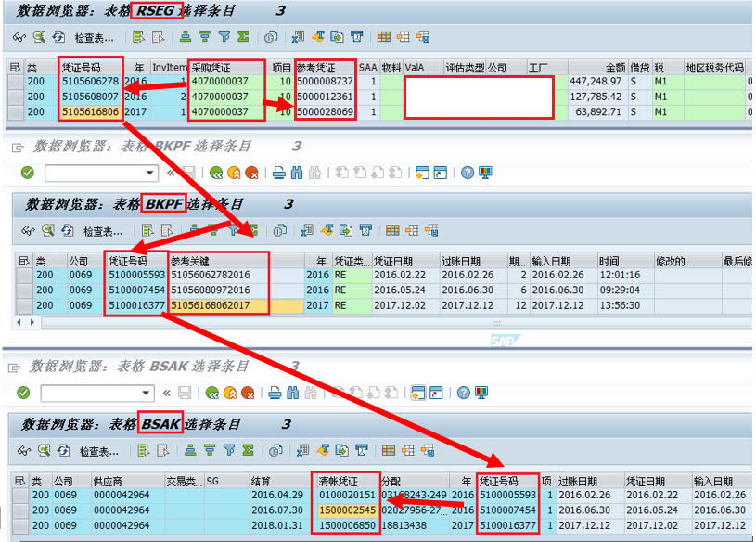The width and height of the screenshot is (756, 542).
Task: Click 供应商 column header in BSAK table
Action: click(128, 482)
